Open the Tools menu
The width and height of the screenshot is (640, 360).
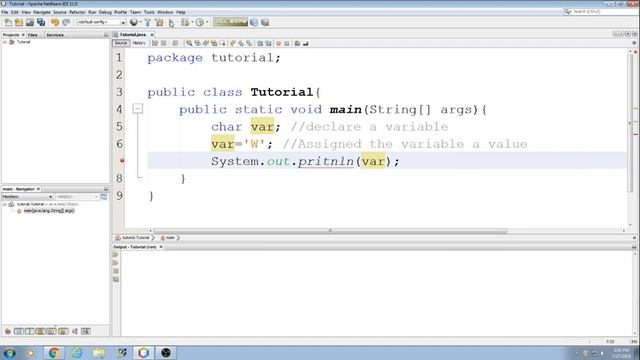tap(149, 12)
